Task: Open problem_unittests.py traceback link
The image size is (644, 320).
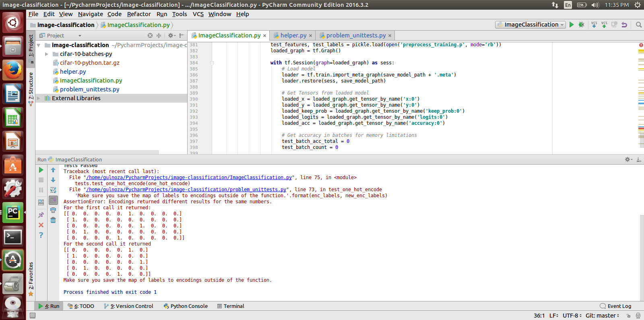Action: (186, 190)
